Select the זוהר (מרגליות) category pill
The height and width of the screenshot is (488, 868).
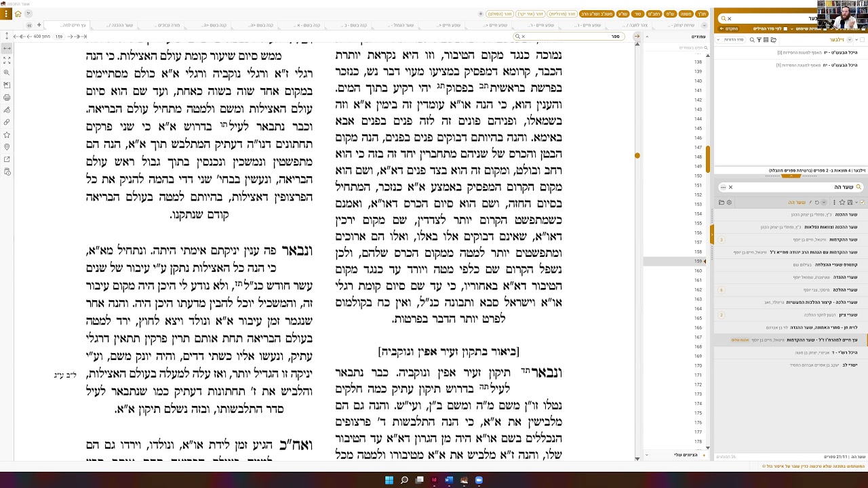[562, 14]
